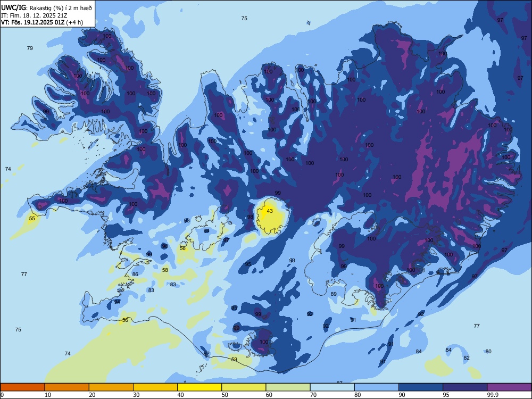Click the 82 value in the southeast sea
The width and height of the screenshot is (532, 399).
(467, 358)
